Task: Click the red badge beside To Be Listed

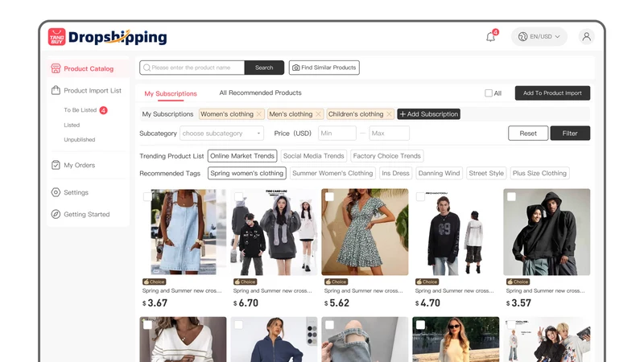Action: 104,110
